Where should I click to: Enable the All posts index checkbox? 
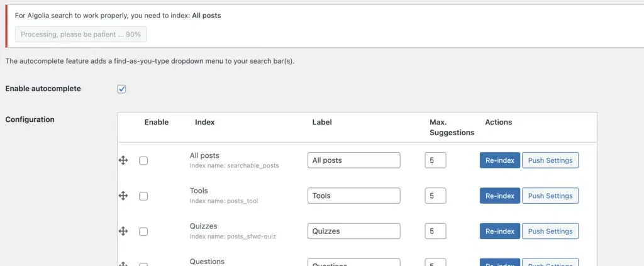[143, 161]
